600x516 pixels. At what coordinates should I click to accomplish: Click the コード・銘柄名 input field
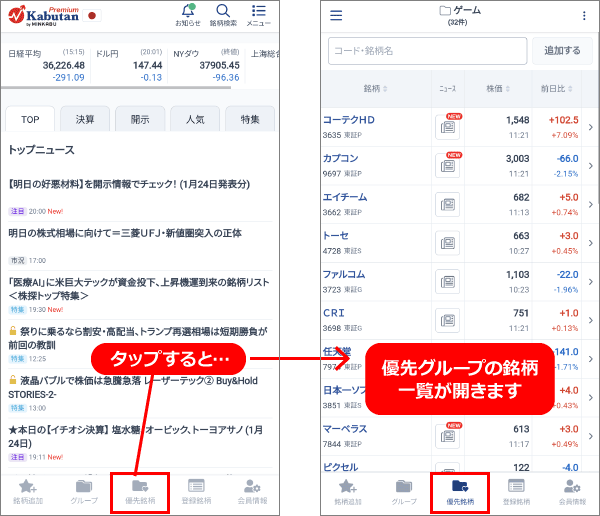[427, 51]
